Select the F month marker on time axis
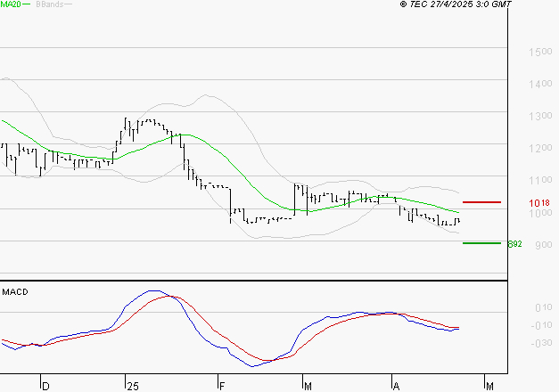Viewport: 559px width, 392px height. click(x=220, y=385)
